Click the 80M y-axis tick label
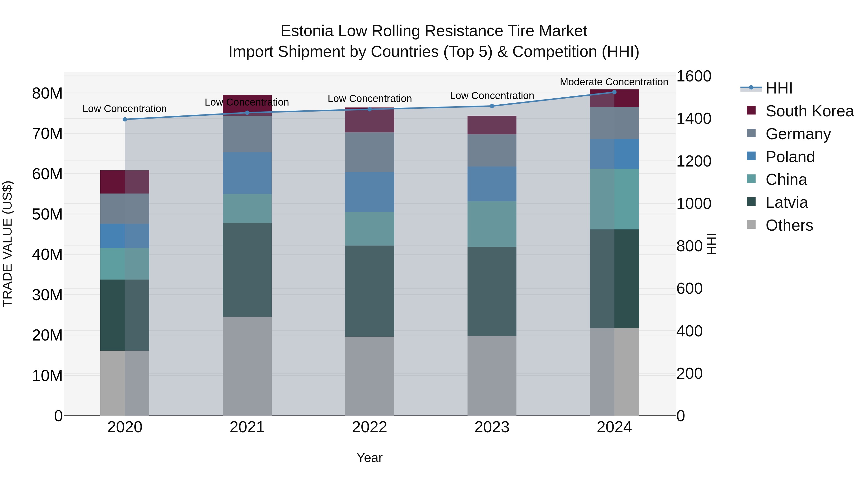 47,93
